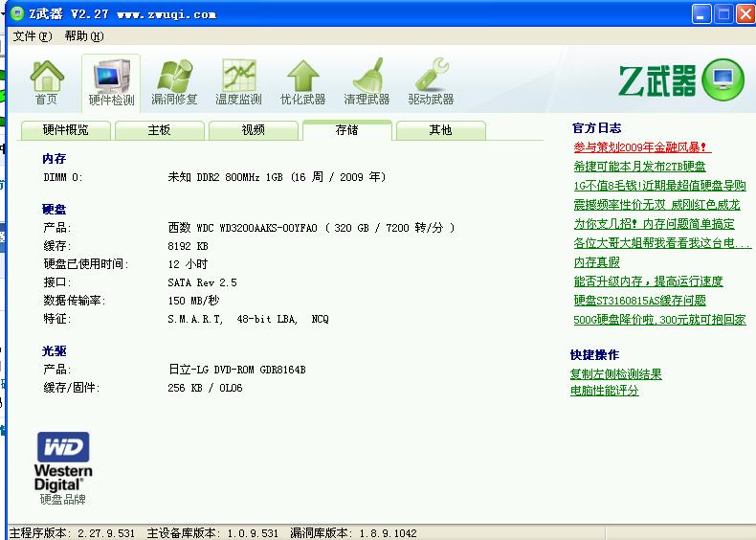The height and width of the screenshot is (540, 756).
Task: Click the 官方日志 heading
Action: pos(596,128)
